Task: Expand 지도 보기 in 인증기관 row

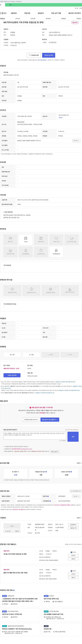Action: [x=76, y=496]
